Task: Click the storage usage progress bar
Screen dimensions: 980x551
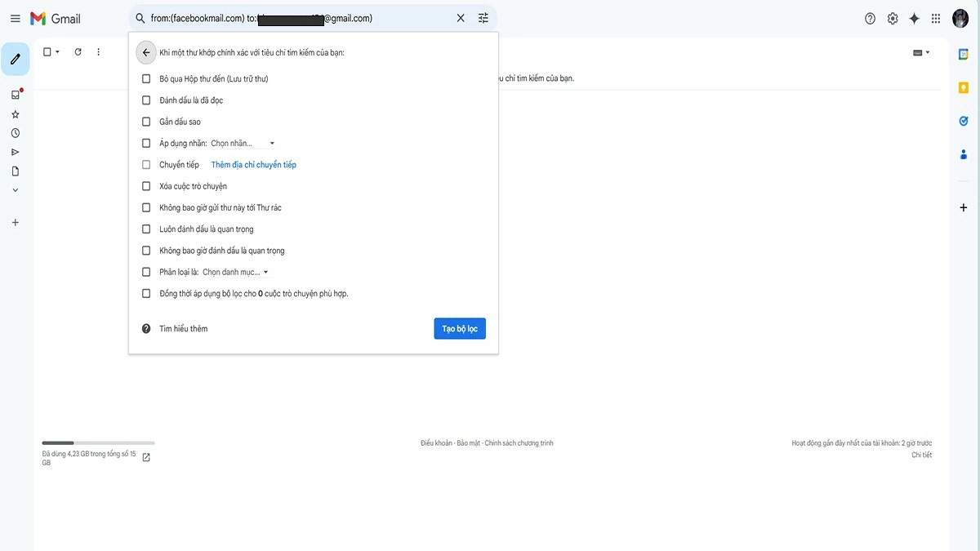Action: 98,442
